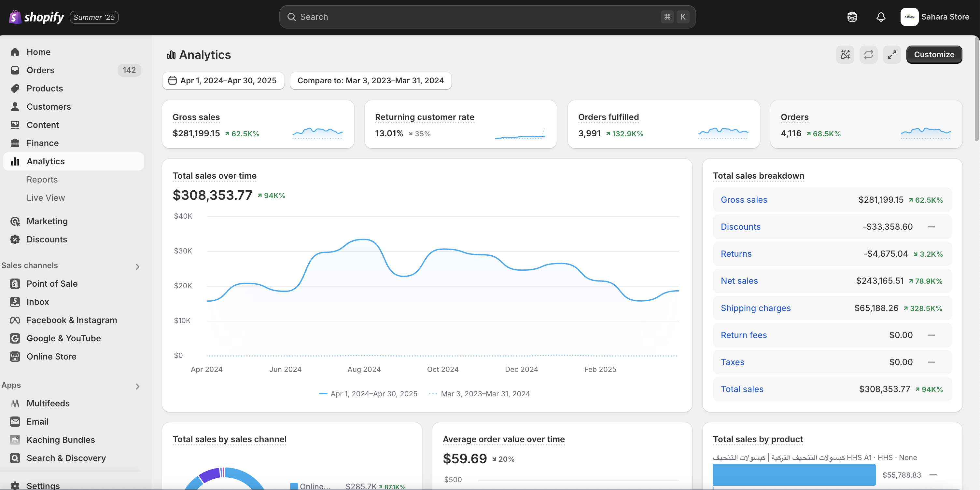Click the page vertical scrollbar
The height and width of the screenshot is (490, 980).
pos(976,89)
